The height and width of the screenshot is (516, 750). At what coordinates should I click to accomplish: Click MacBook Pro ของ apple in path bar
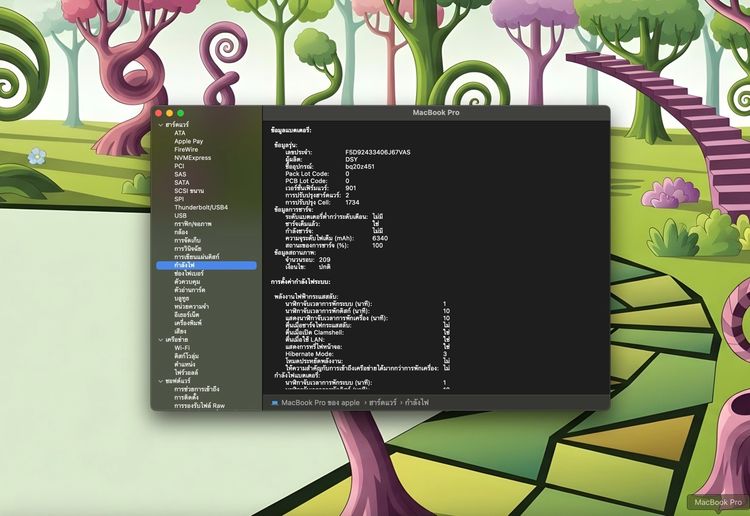320,402
